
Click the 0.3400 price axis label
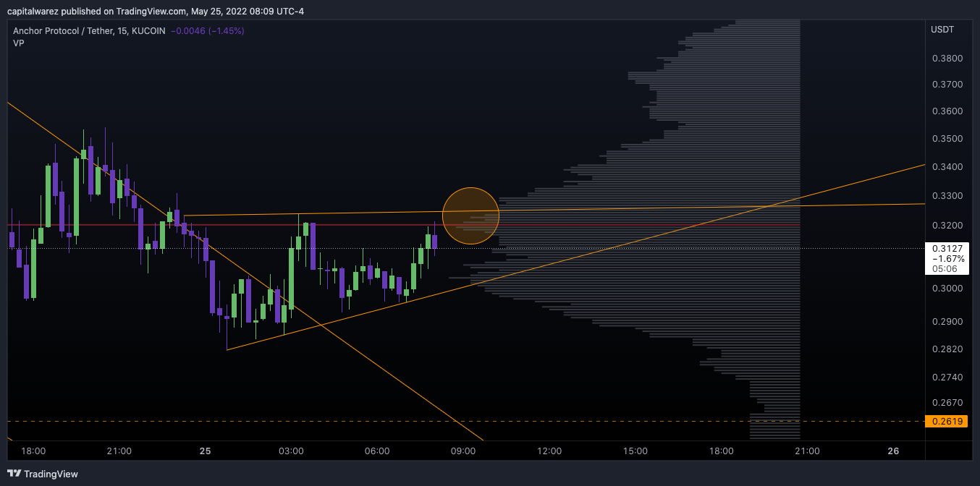[947, 167]
